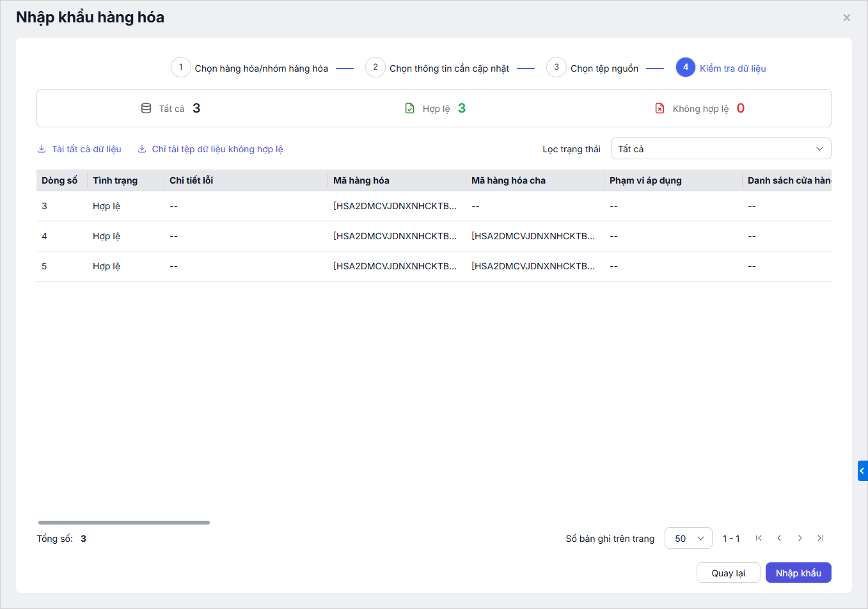Change records per page from 50
The image size is (868, 609).
coord(688,539)
